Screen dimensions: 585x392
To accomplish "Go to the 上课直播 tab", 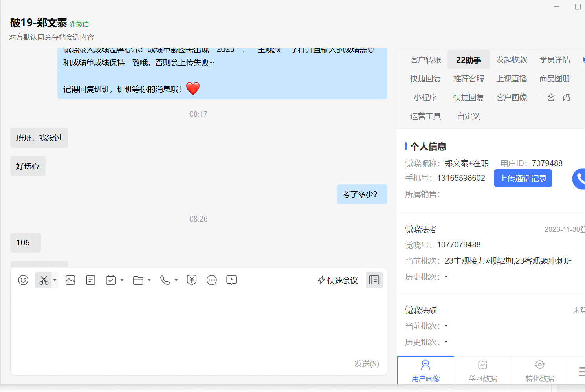I will click(x=512, y=79).
